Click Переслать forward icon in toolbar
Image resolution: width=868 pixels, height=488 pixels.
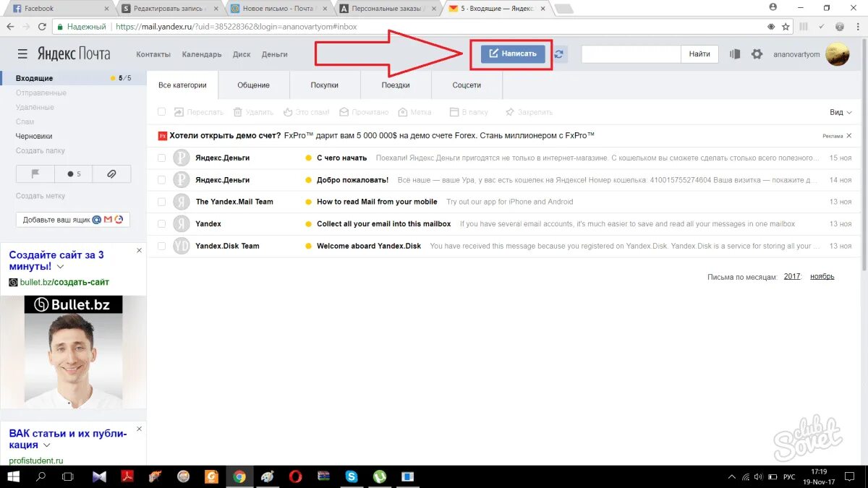pyautogui.click(x=179, y=112)
